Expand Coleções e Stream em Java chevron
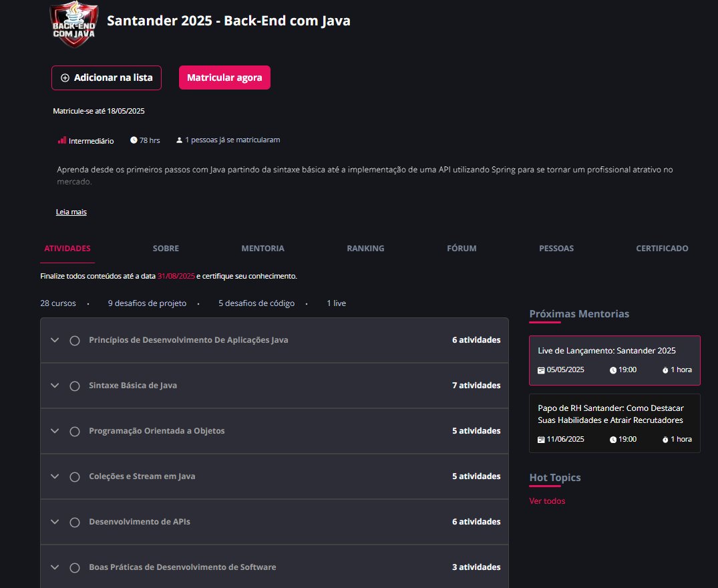The image size is (718, 588). tap(55, 476)
